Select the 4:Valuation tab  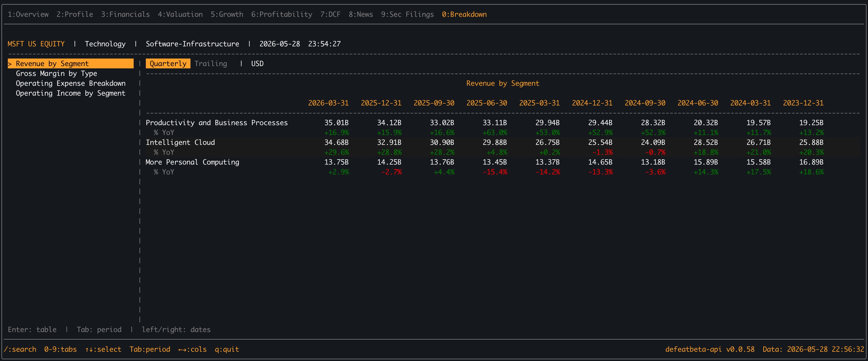point(180,14)
